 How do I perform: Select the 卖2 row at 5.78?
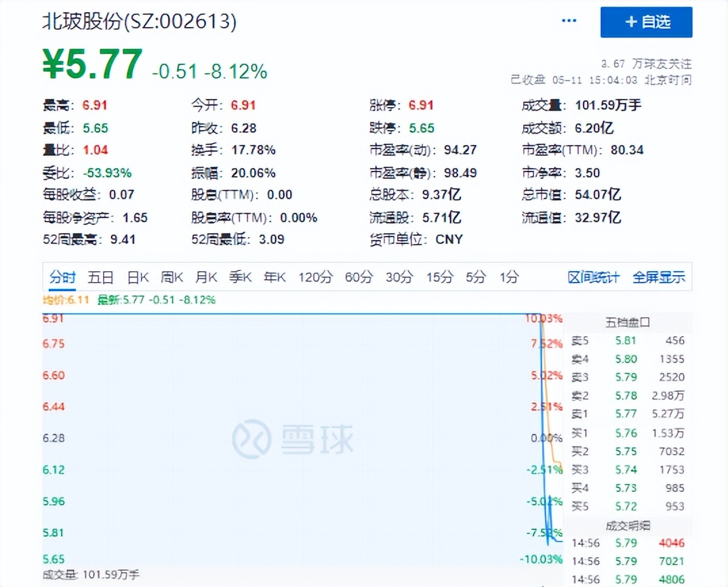pyautogui.click(x=627, y=396)
